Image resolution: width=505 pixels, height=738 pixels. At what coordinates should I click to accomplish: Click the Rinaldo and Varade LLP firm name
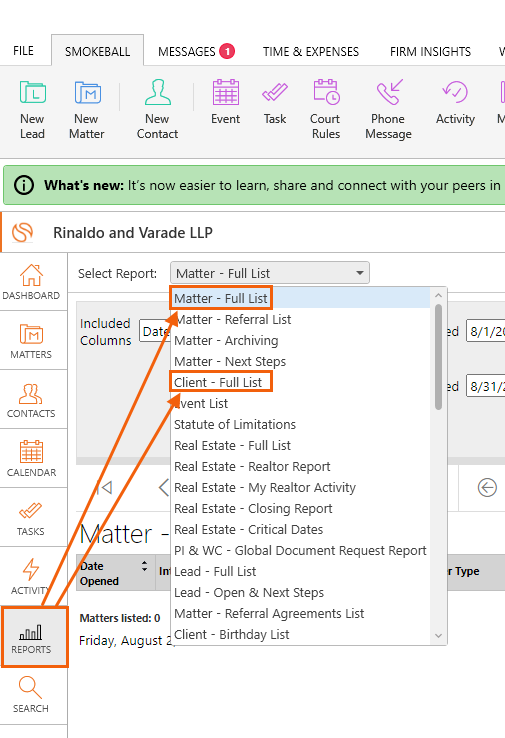point(133,233)
